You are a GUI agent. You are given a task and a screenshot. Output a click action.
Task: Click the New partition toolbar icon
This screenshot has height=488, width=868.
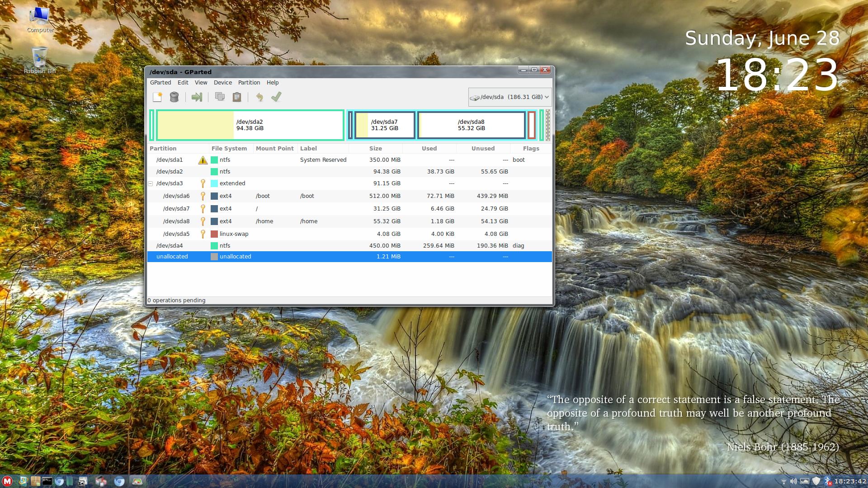(x=157, y=97)
